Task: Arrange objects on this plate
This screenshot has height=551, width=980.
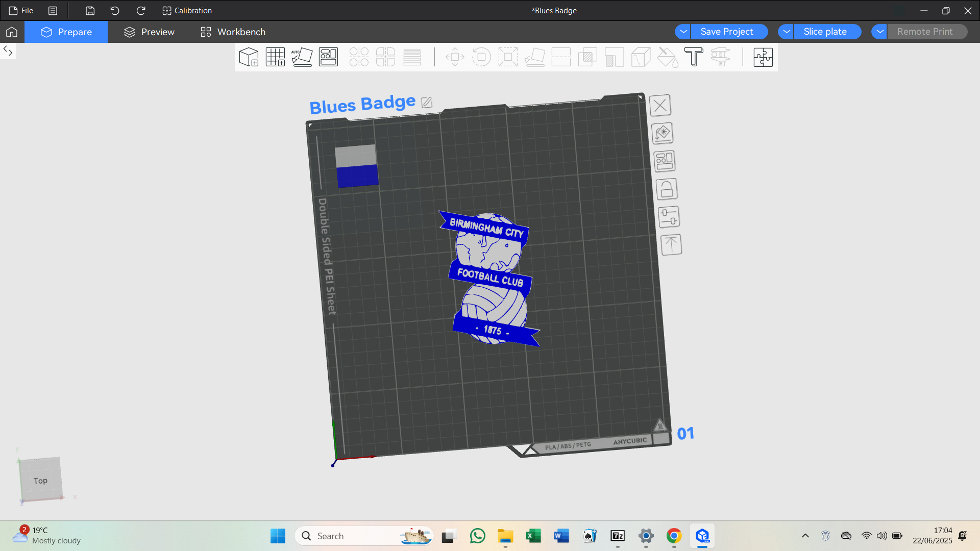Action: click(x=665, y=161)
